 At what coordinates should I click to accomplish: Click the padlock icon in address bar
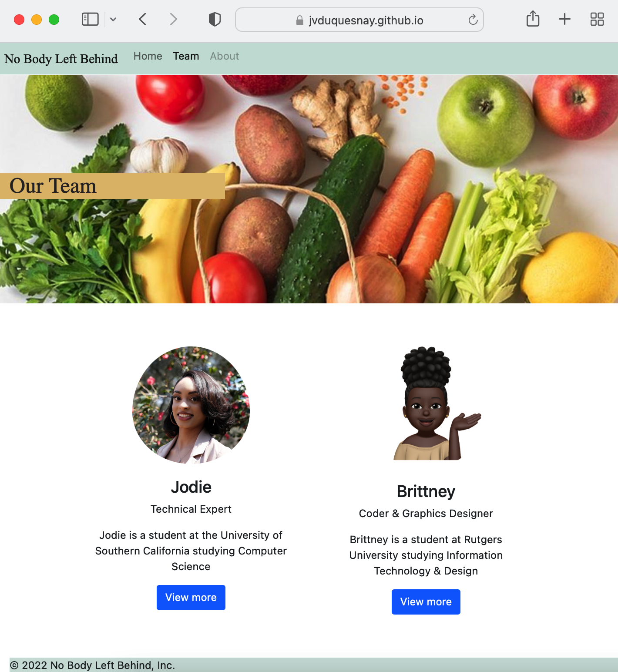pyautogui.click(x=299, y=20)
